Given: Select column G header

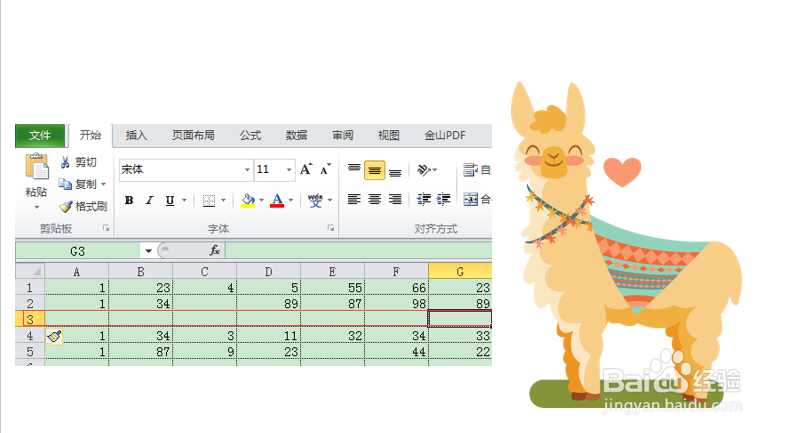Looking at the screenshot, I should point(460,271).
